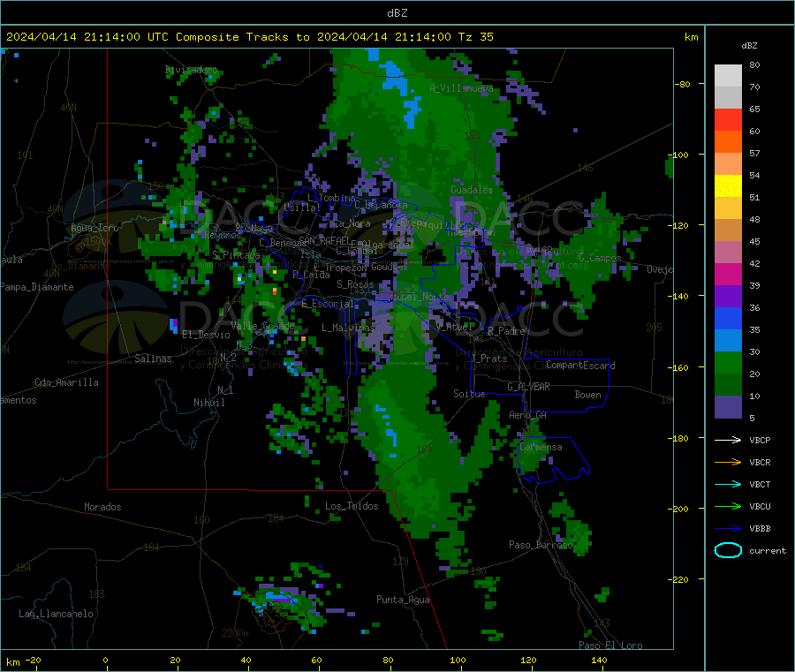Select the orange 57-60 dBZ color band
The height and width of the screenshot is (672, 795).
pyautogui.click(x=728, y=142)
